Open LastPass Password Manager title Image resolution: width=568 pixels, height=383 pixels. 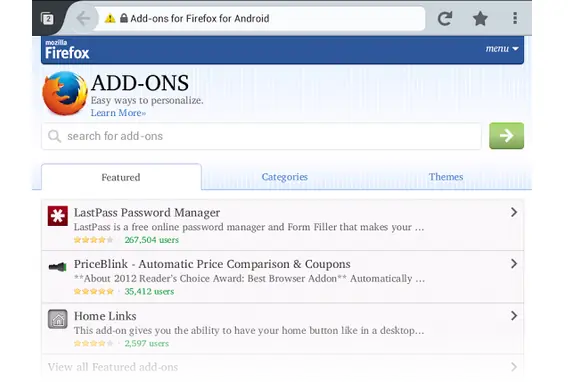(147, 213)
